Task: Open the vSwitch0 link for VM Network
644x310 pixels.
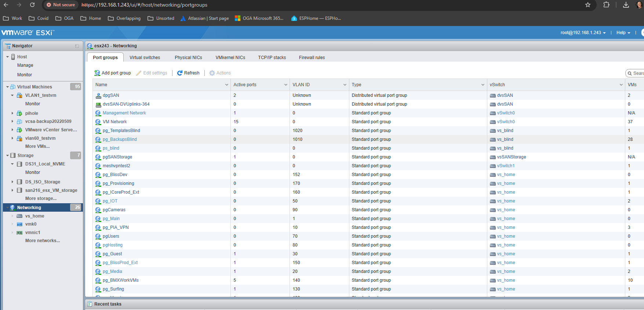Action: pyautogui.click(x=506, y=122)
